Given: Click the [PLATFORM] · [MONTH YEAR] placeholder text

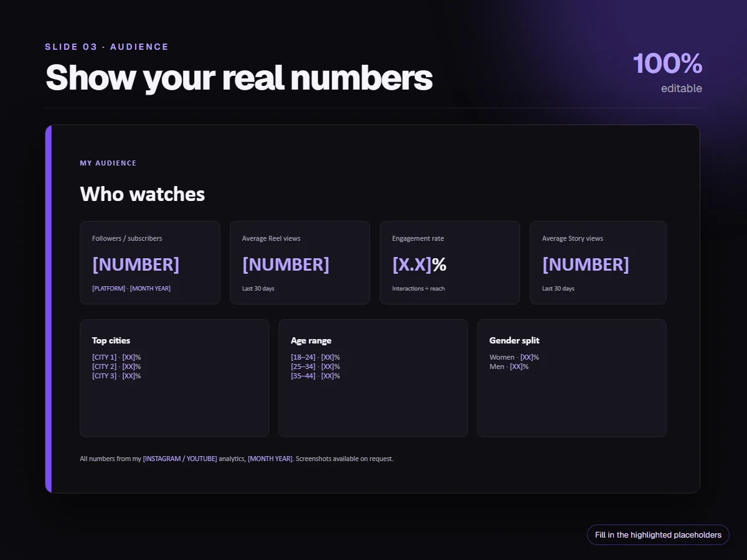Looking at the screenshot, I should pyautogui.click(x=131, y=289).
